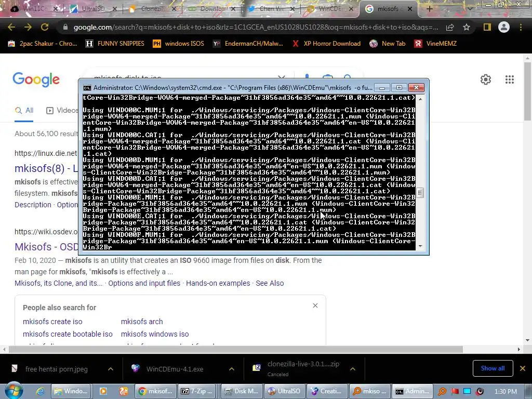The height and width of the screenshot is (399, 532).
Task: Switch to UltraISO taskbar button
Action: tap(284, 391)
